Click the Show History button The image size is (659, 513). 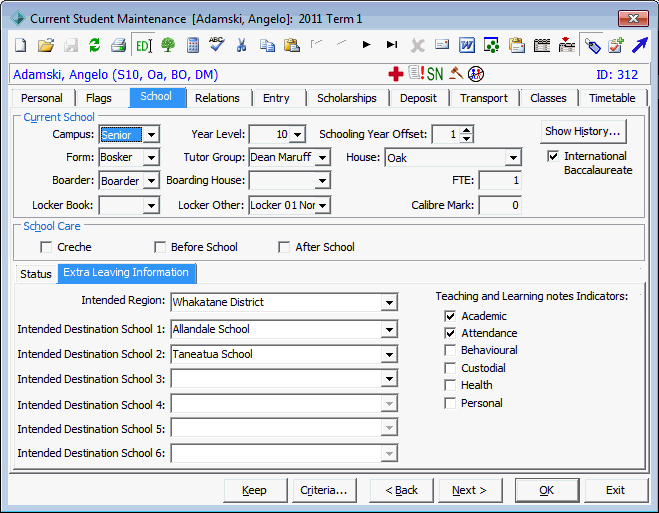click(x=583, y=132)
